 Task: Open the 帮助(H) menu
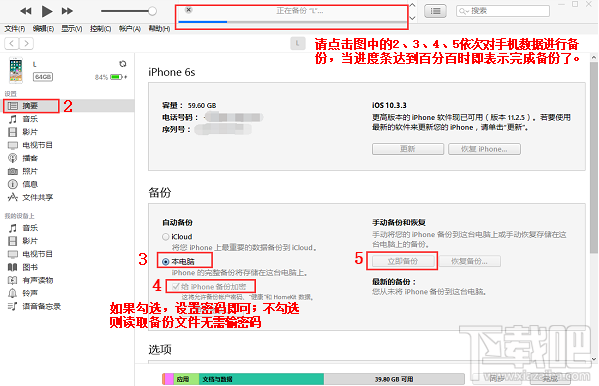[x=159, y=29]
